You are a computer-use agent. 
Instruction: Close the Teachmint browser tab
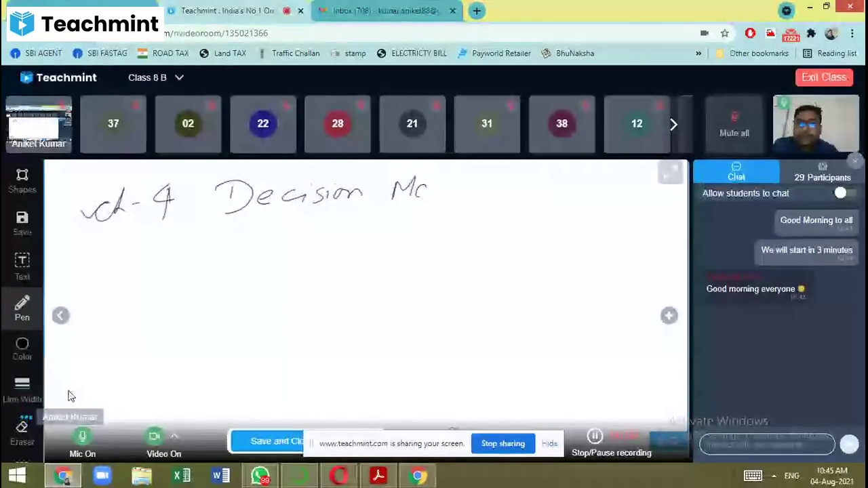tap(300, 11)
